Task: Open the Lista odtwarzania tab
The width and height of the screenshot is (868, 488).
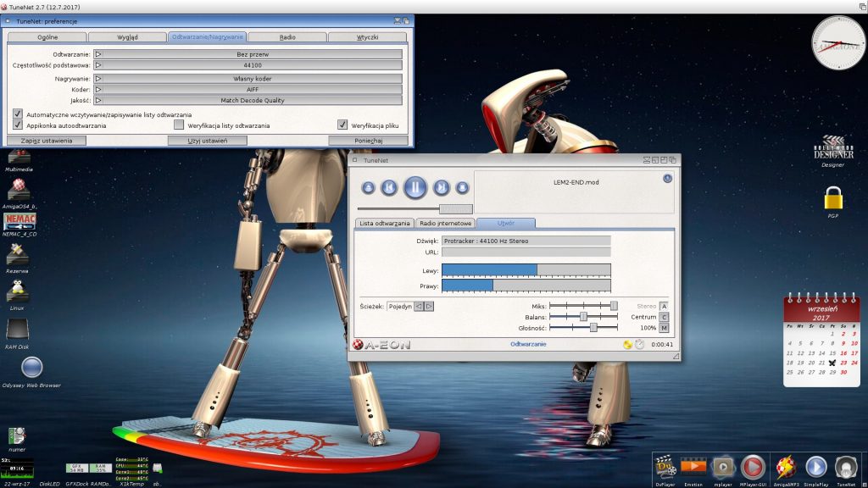Action: click(384, 223)
